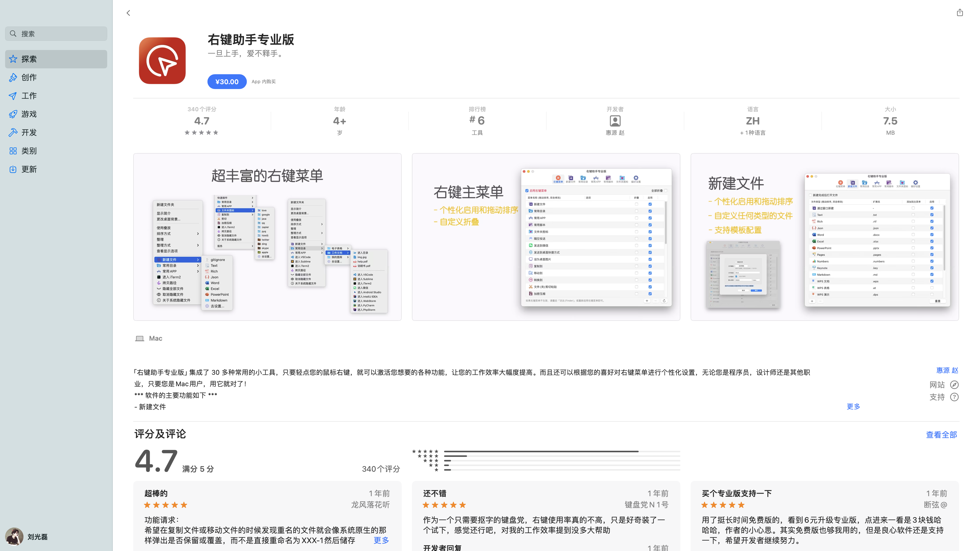980x551 pixels.
Task: Select the 开发 hammer icon
Action: [x=13, y=132]
